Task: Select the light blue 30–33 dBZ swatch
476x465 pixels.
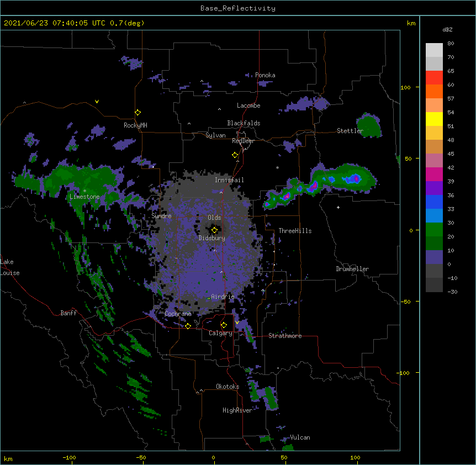Action: [x=434, y=216]
